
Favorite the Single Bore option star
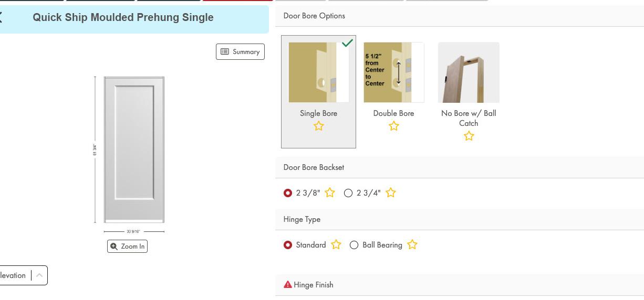[318, 126]
